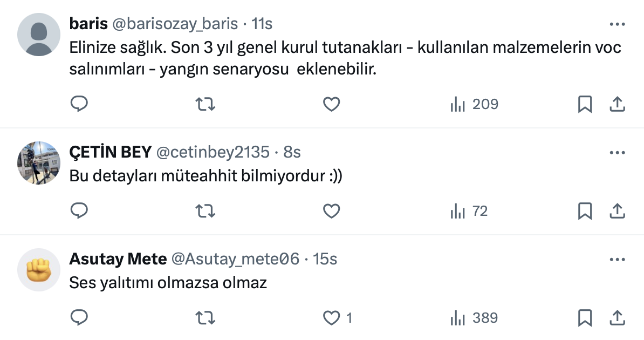Reply to ÇETİN BEY's tweet
Viewport: 644px width, 340px height.
(79, 211)
